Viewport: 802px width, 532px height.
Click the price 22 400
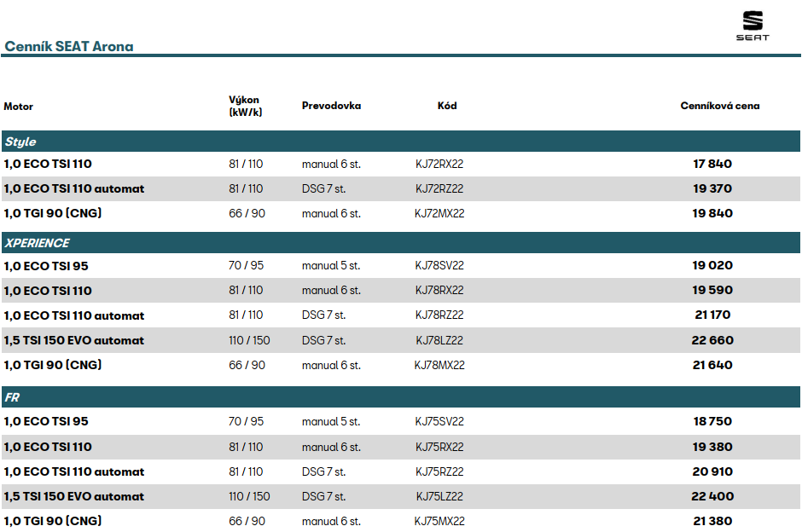pyautogui.click(x=712, y=496)
